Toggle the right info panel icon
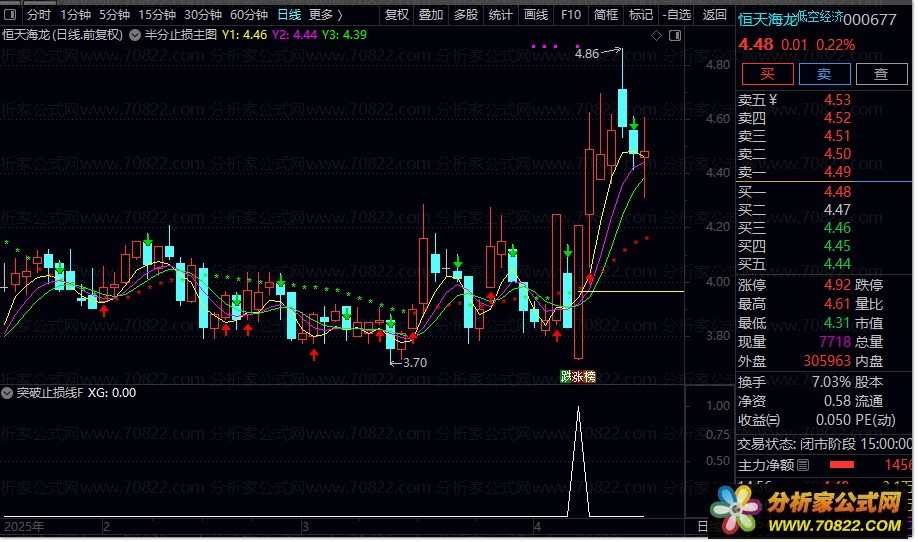This screenshot has height=542, width=918. (x=675, y=36)
